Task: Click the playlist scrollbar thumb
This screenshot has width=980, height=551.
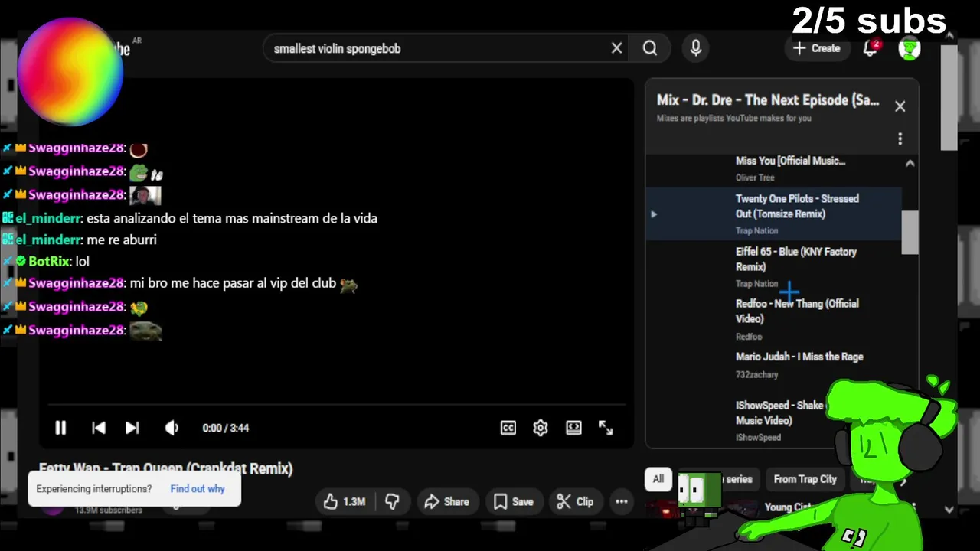Action: pos(910,233)
